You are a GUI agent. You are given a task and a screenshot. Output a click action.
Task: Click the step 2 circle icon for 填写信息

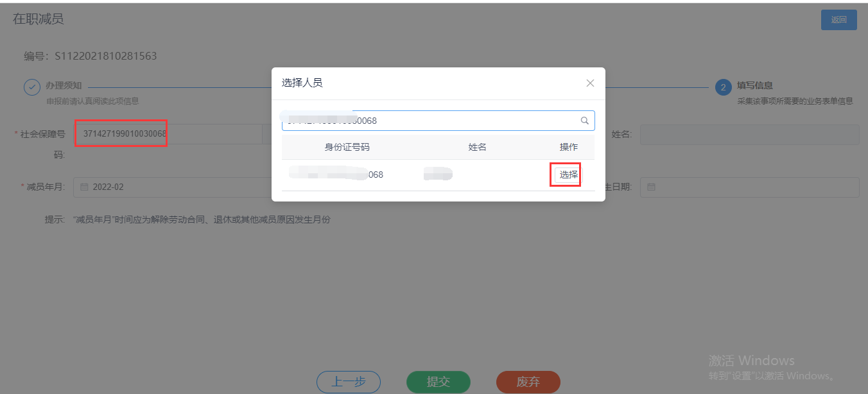point(724,87)
